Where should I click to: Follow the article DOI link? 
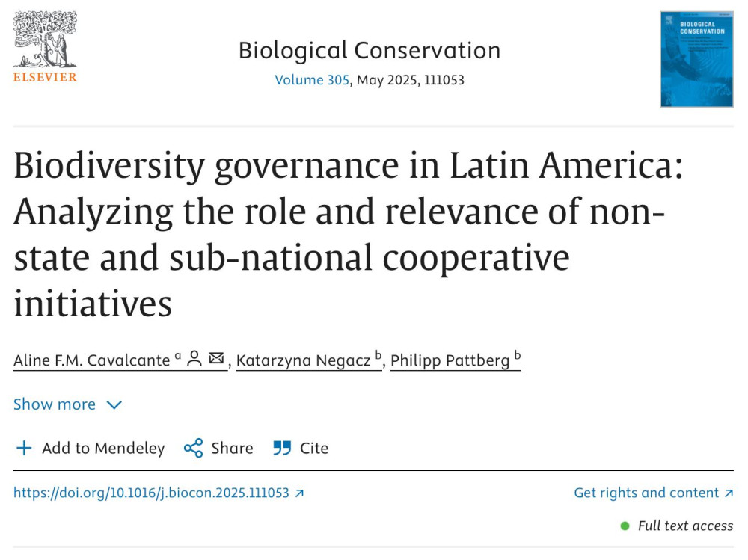[153, 493]
